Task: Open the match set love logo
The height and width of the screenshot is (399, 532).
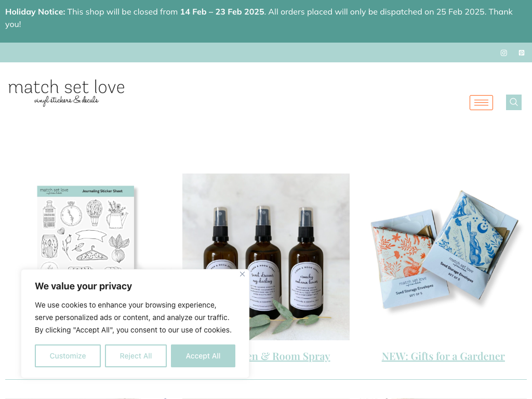Action: 66,92
